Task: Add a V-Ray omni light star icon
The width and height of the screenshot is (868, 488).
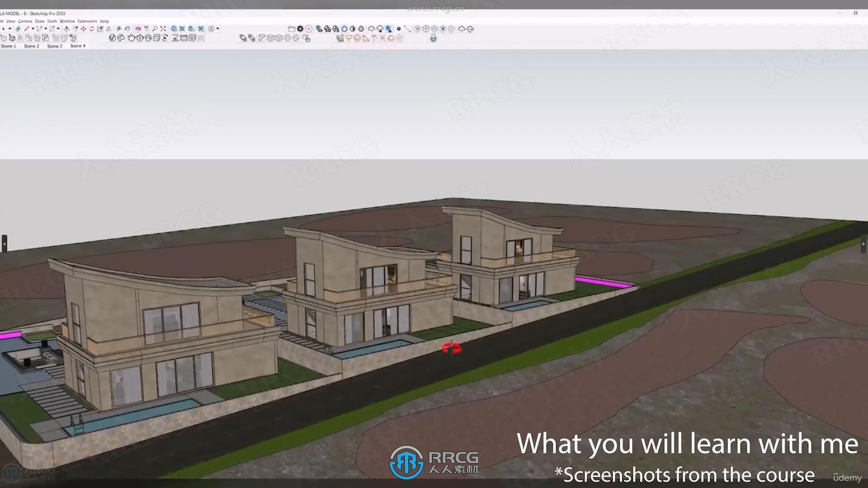Action: pos(382,38)
